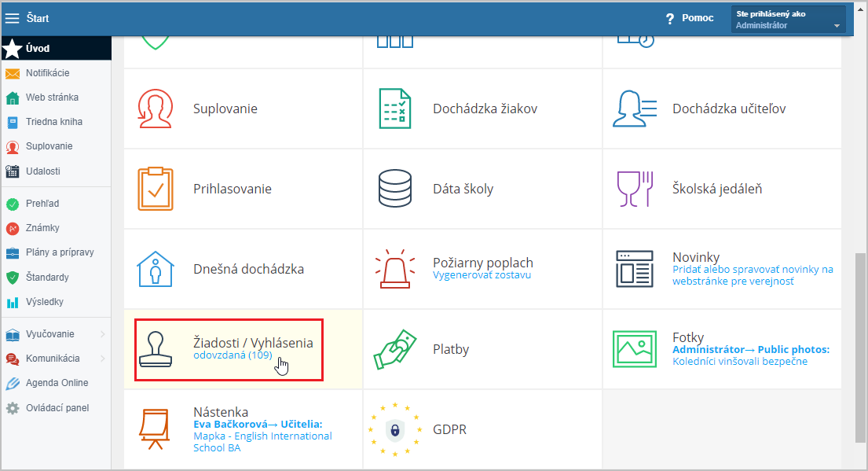Click the odovzdaná (109) link
Viewport: 868px width, 471px height.
point(233,355)
